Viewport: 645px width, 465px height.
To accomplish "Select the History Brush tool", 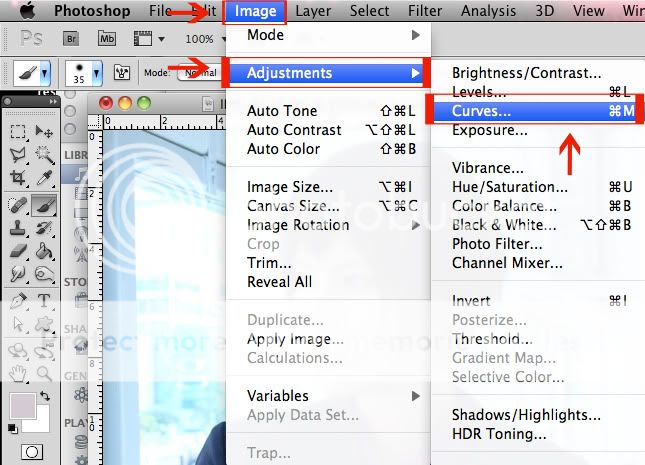I will (x=44, y=228).
